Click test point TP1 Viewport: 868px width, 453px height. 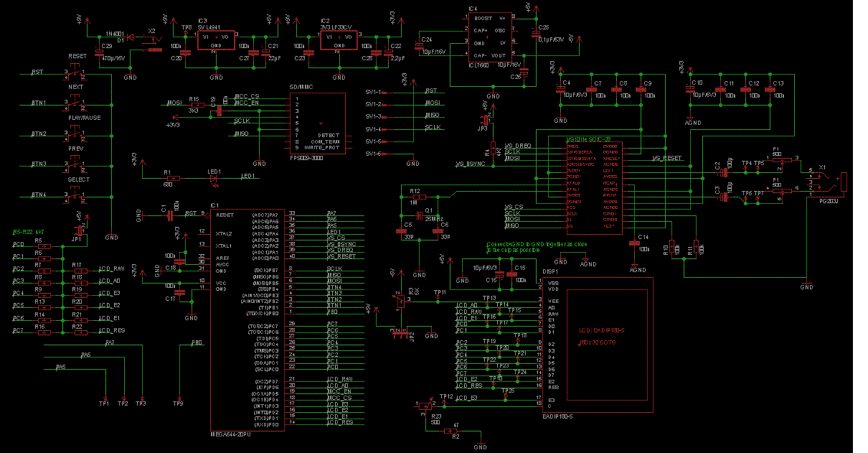point(105,397)
